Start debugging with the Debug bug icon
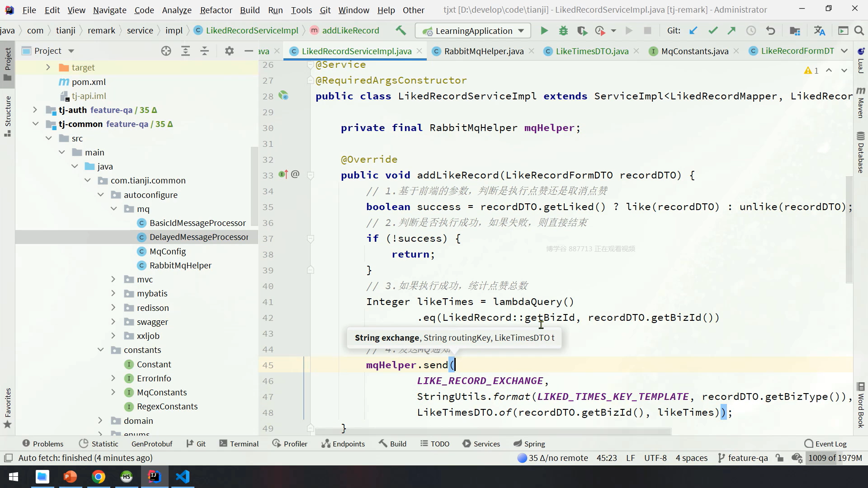868x488 pixels. [563, 31]
